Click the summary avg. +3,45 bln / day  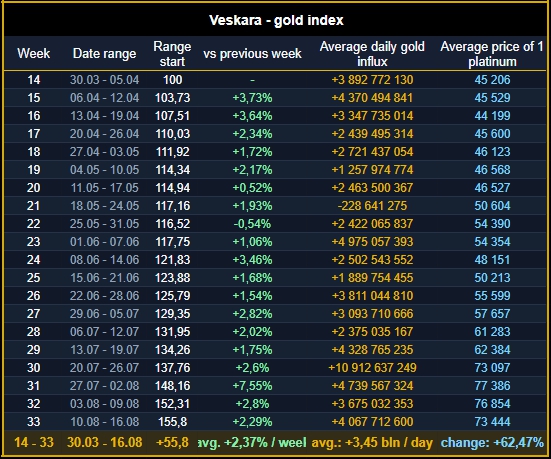pyautogui.click(x=372, y=442)
